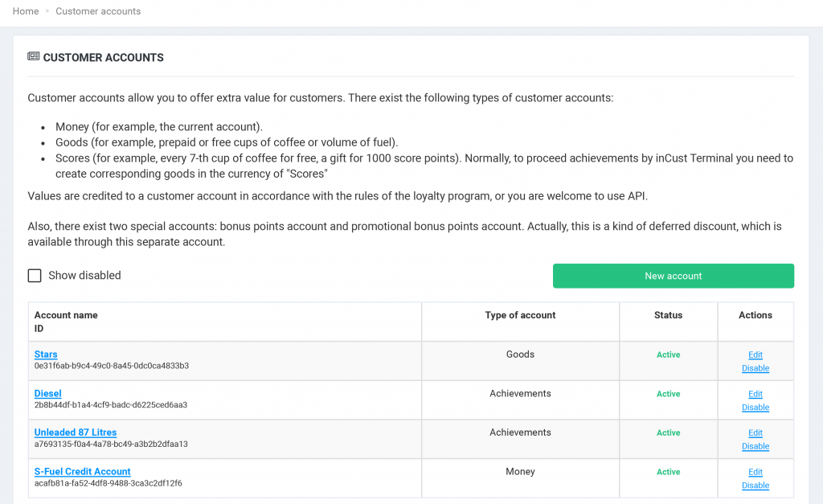This screenshot has width=823, height=504.
Task: Open the S-Fuel Credit Account
Action: tap(82, 471)
